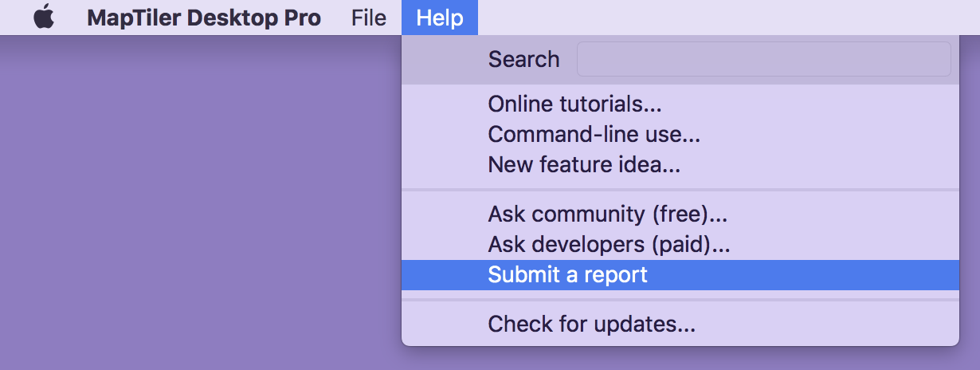Ask the paid developers support
Screen dimensions: 980x370
pos(609,244)
